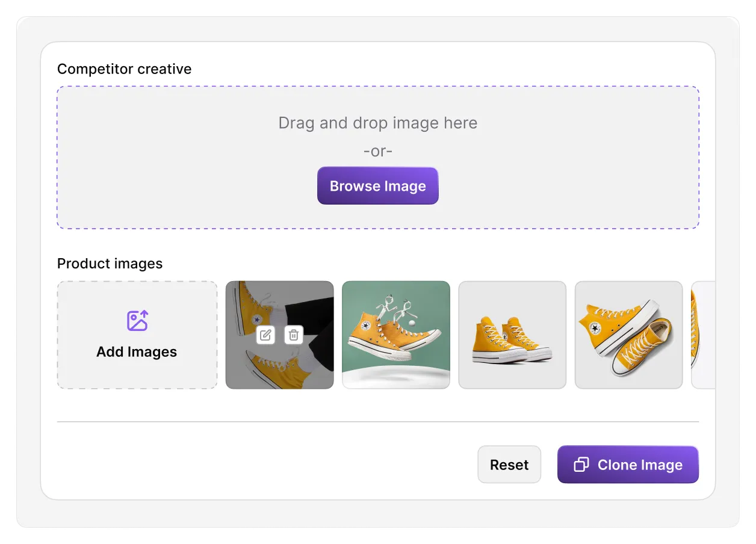Click the image upload icon above Add Images

click(137, 321)
